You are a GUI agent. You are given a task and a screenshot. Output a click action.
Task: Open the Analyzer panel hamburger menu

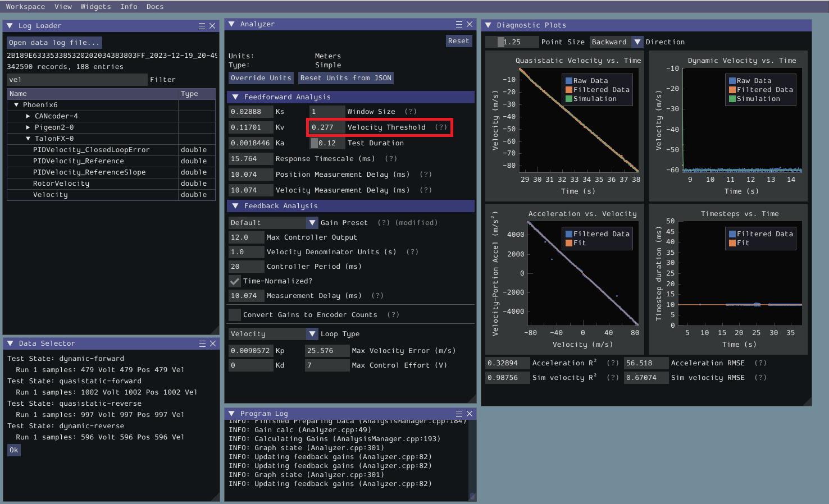click(459, 24)
